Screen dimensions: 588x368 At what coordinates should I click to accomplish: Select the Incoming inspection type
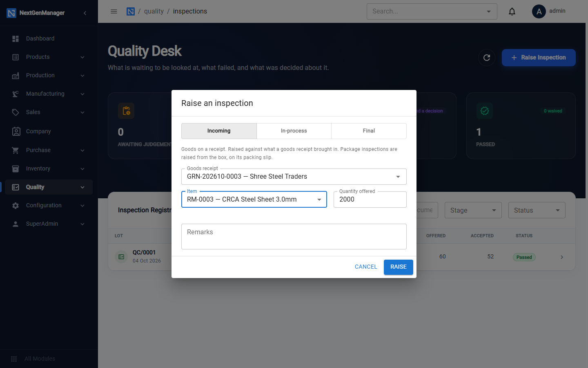(219, 131)
